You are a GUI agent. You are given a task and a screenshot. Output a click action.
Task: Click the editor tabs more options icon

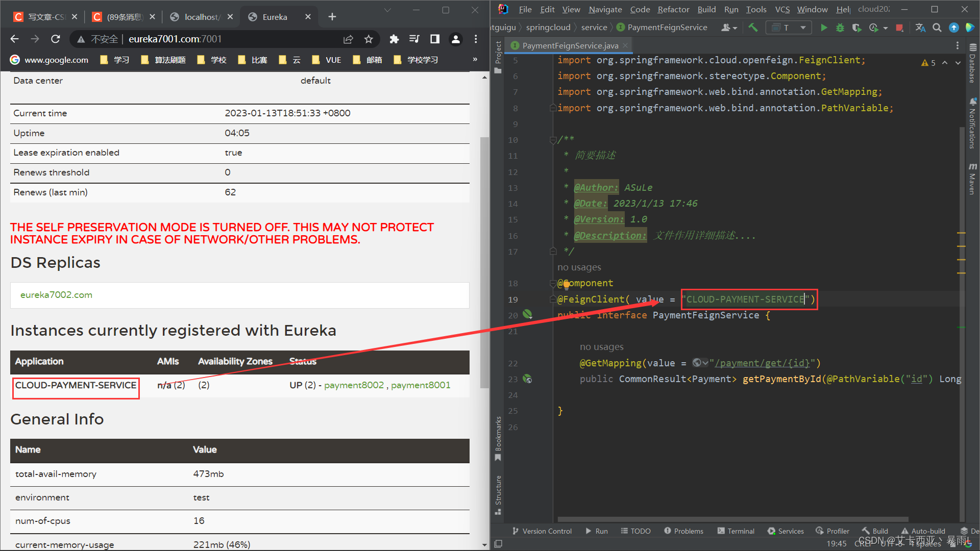click(x=958, y=45)
